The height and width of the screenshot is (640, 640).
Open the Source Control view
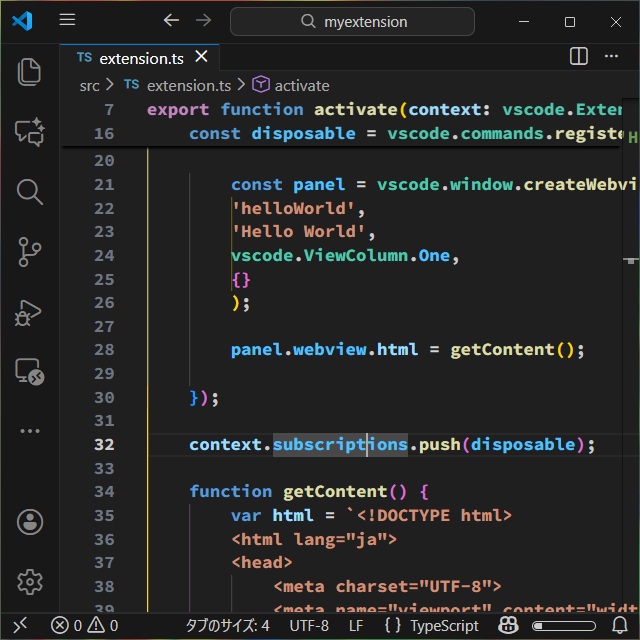pyautogui.click(x=29, y=251)
